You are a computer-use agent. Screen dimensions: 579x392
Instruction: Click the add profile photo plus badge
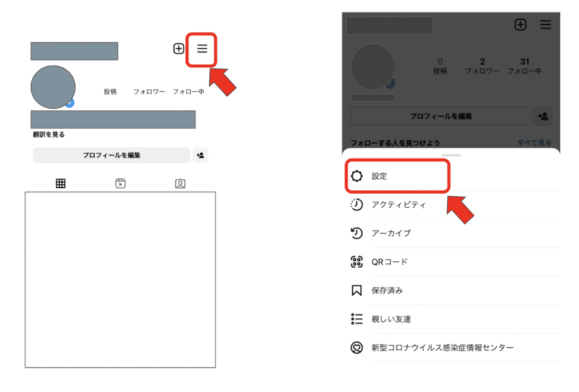click(70, 103)
